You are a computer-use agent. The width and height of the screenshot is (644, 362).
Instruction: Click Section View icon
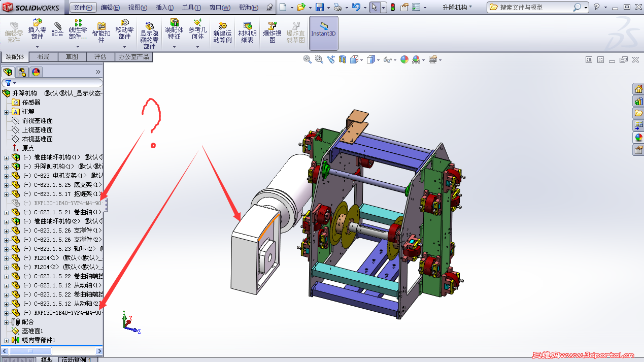(343, 59)
